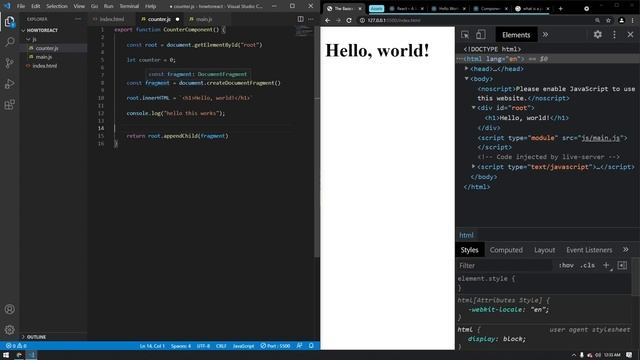Click the notifications bell in status bar
The height and width of the screenshot is (360, 640).
pos(311,346)
